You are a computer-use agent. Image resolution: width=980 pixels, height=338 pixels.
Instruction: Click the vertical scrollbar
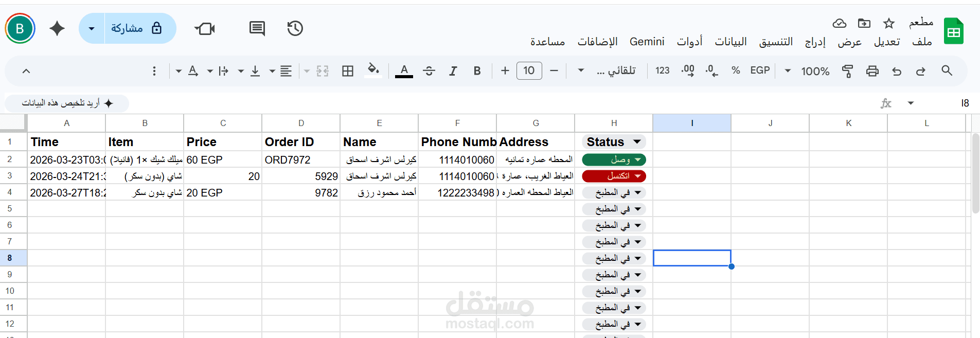[975, 173]
